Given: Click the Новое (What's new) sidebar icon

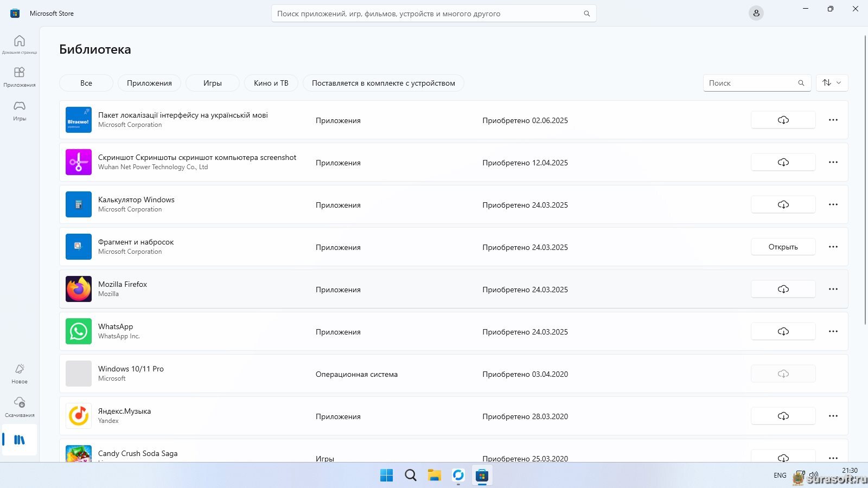Looking at the screenshot, I should 20,373.
